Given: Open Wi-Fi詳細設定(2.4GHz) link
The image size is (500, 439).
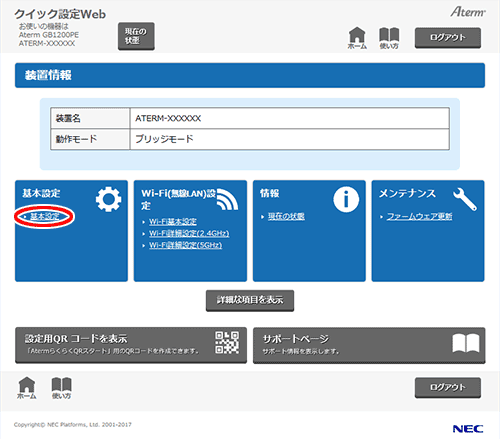Looking at the screenshot, I should [x=189, y=233].
